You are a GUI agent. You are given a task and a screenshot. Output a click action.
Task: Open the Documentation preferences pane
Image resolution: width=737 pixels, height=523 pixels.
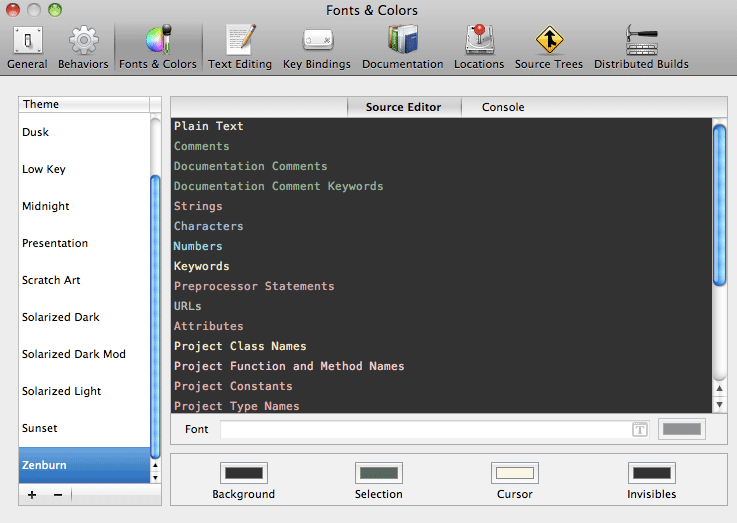pos(402,47)
